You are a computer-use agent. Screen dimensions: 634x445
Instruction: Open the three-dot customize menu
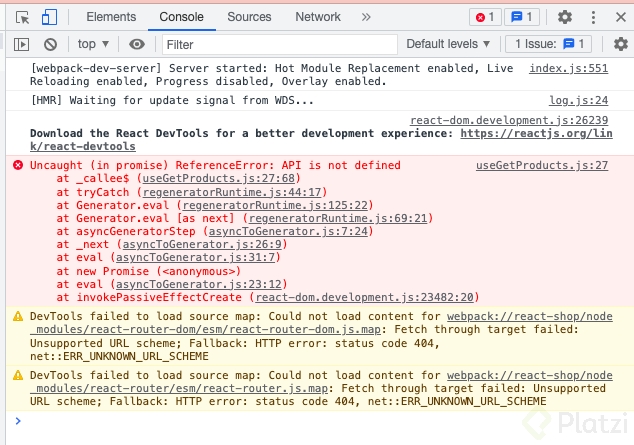point(593,17)
